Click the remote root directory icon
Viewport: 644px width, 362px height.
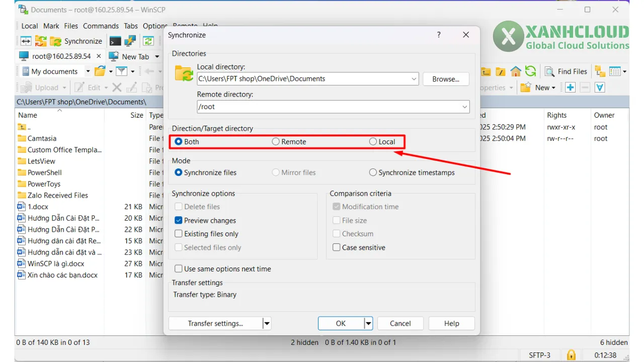tap(500, 71)
